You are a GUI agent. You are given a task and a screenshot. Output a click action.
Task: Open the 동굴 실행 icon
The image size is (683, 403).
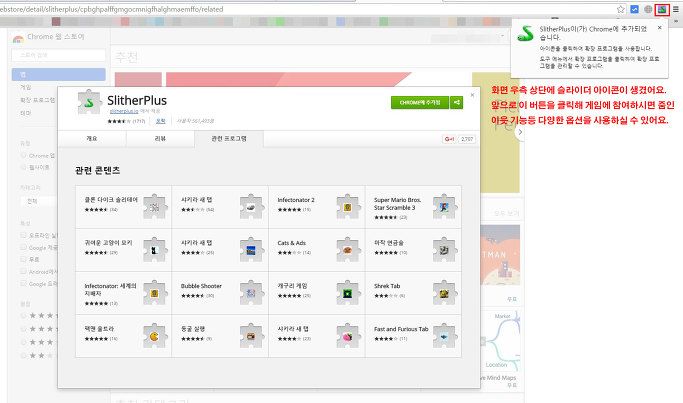pyautogui.click(x=251, y=336)
